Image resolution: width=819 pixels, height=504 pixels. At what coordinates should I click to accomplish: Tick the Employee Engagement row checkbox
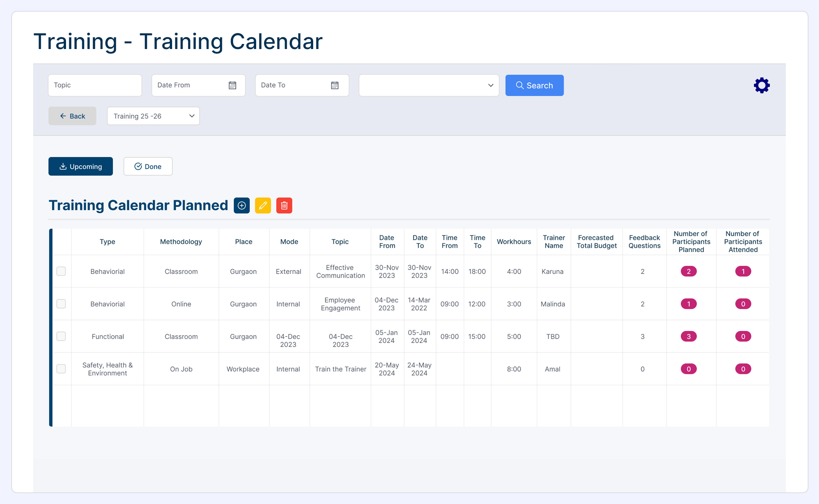pos(61,304)
